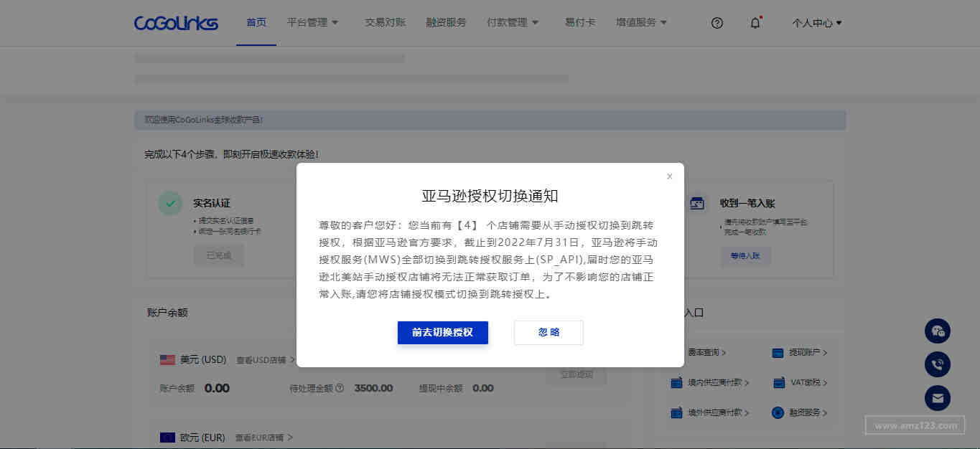
Task: Click the 提现中余额 label
Action: coord(441,388)
